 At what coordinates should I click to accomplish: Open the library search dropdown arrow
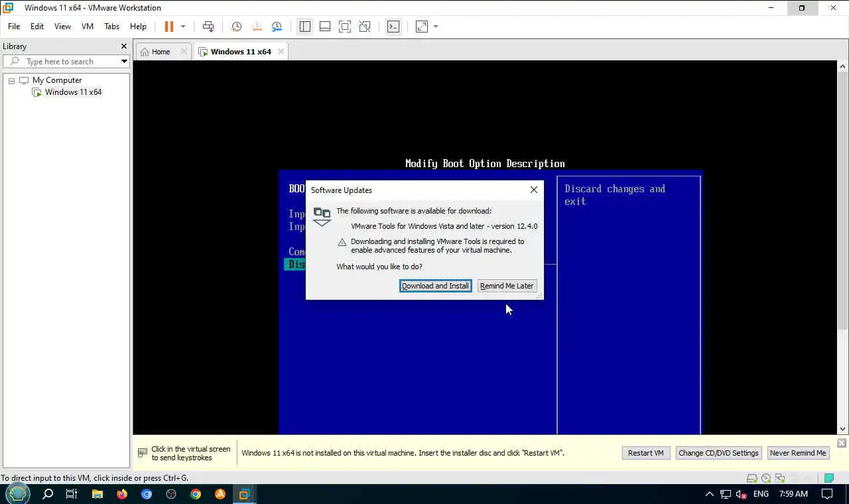[x=124, y=62]
